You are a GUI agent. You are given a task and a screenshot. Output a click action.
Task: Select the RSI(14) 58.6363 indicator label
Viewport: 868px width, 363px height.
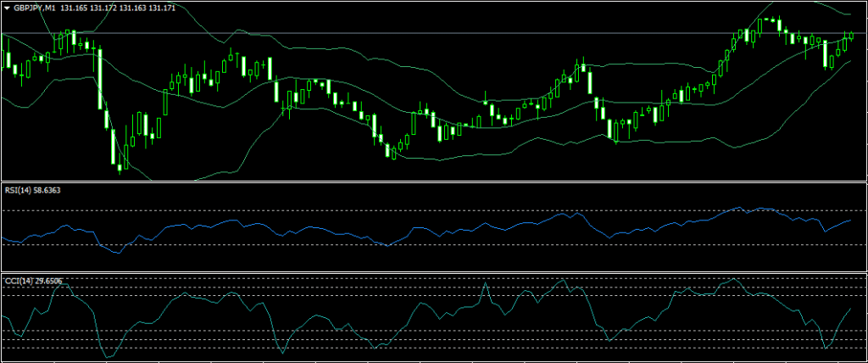coord(32,190)
